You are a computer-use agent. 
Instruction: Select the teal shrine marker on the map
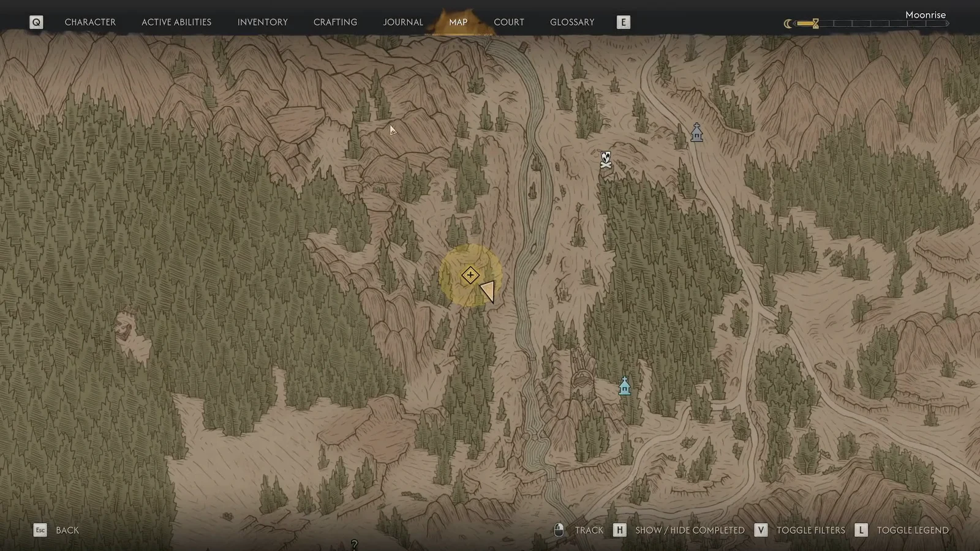click(x=624, y=386)
